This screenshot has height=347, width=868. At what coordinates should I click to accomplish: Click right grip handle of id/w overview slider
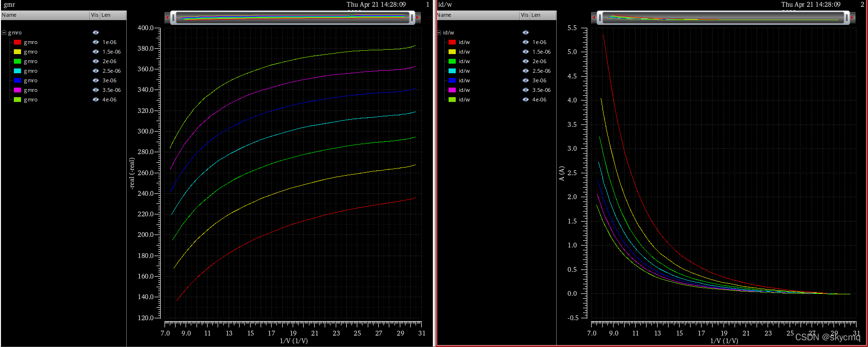coord(846,18)
